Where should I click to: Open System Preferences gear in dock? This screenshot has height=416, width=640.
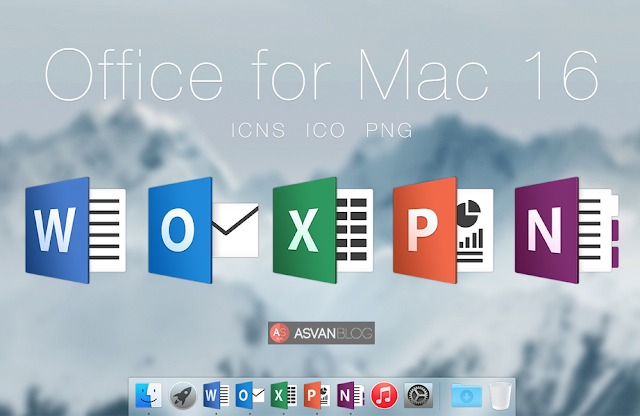point(418,395)
